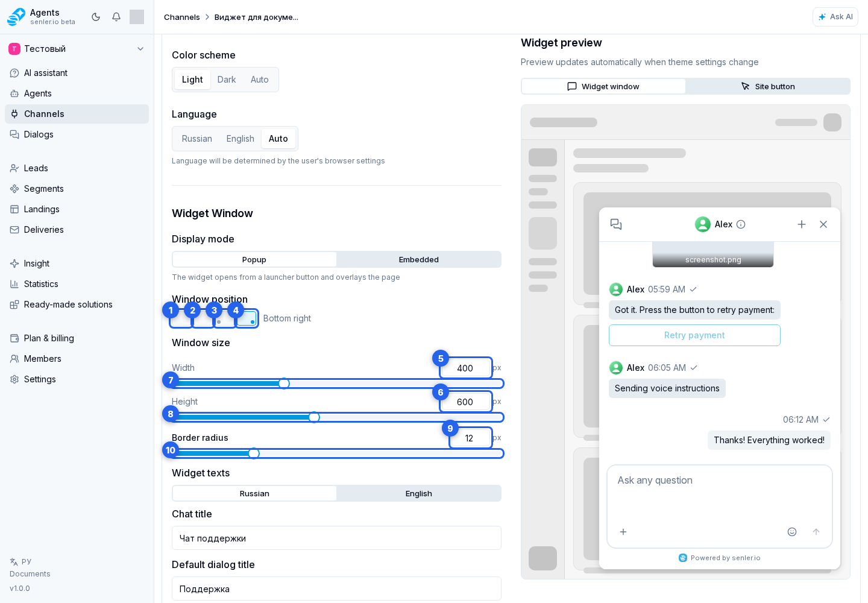Click Alex's avatar in widget header

coord(703,224)
